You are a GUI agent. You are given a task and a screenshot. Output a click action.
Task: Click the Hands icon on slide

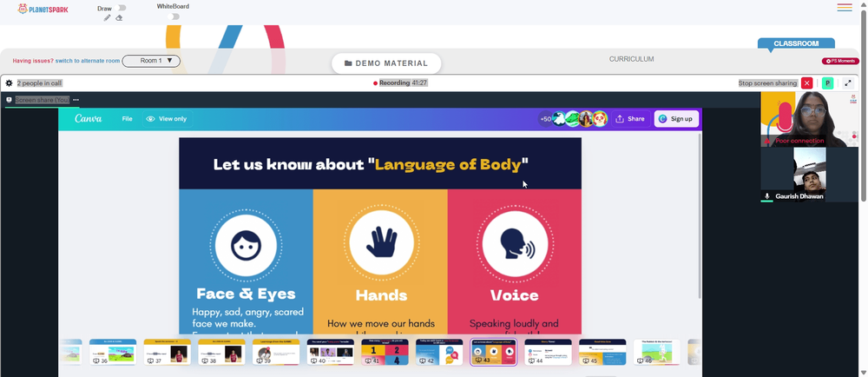pyautogui.click(x=381, y=243)
